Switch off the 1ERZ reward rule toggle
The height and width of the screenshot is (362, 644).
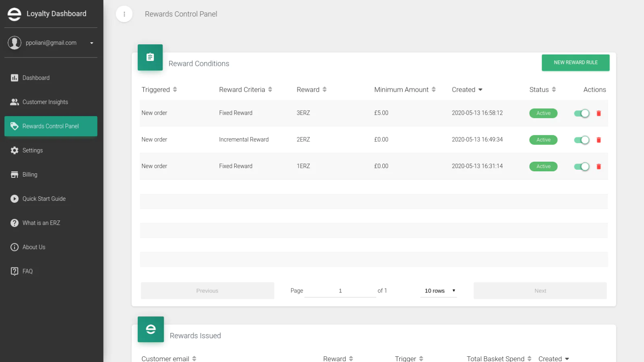[582, 167]
